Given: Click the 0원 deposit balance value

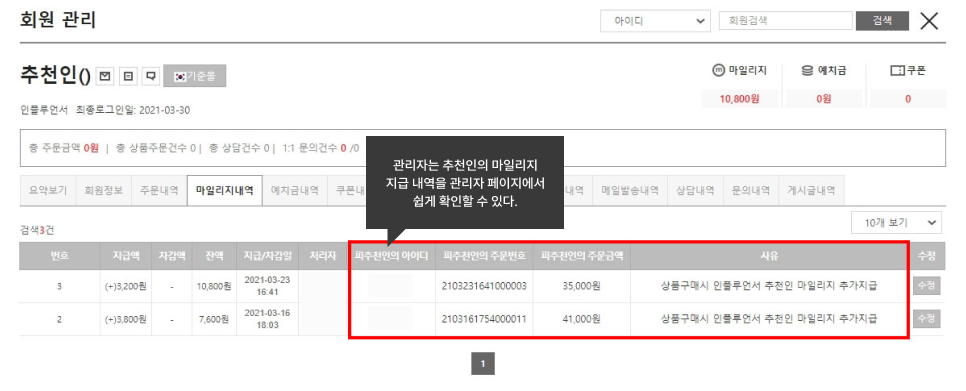Looking at the screenshot, I should tap(824, 99).
